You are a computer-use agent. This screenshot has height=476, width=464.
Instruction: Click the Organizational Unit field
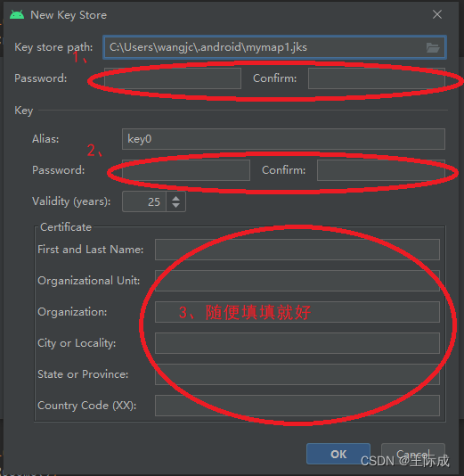pos(297,281)
